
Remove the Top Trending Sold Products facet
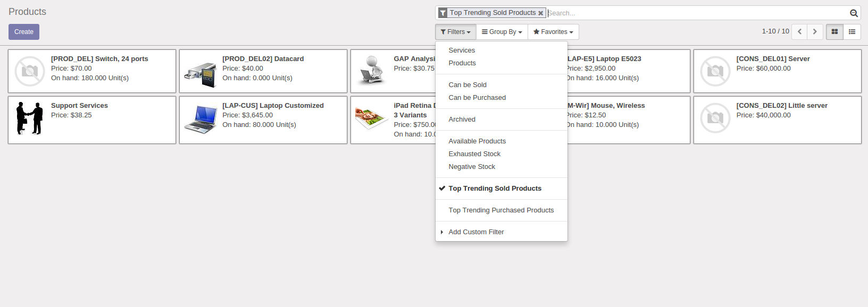coord(540,13)
